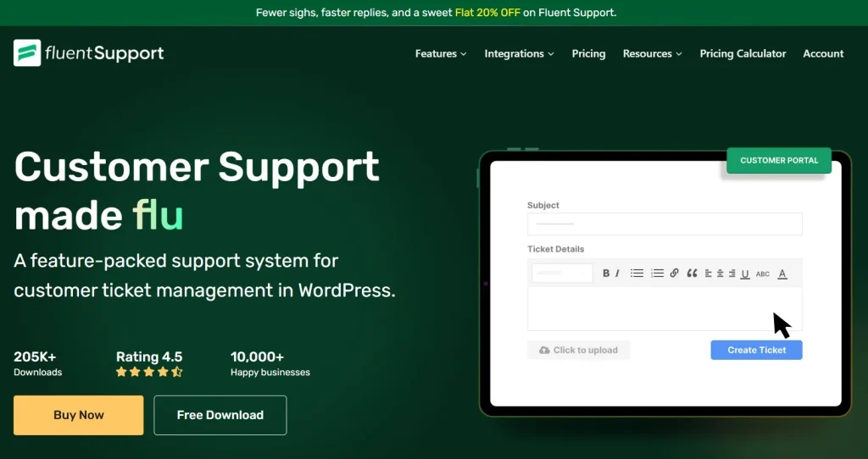This screenshot has width=868, height=459.
Task: Click the ABC strikethrough icon
Action: coord(763,274)
